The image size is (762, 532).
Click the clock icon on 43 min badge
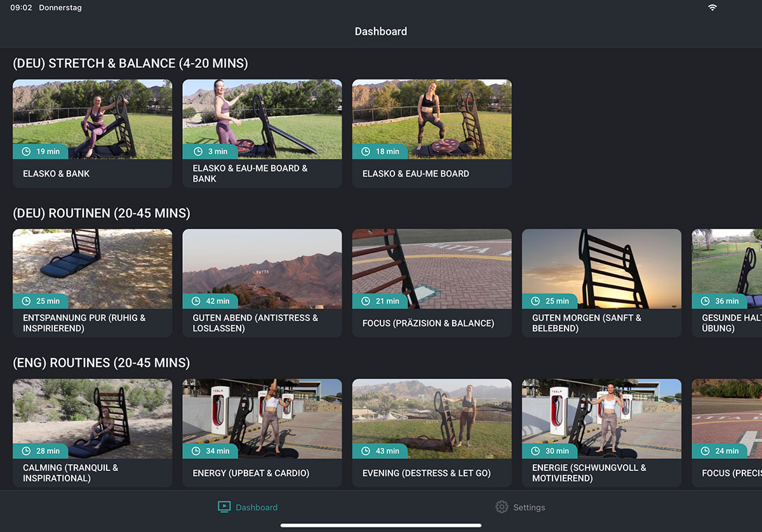click(x=365, y=451)
